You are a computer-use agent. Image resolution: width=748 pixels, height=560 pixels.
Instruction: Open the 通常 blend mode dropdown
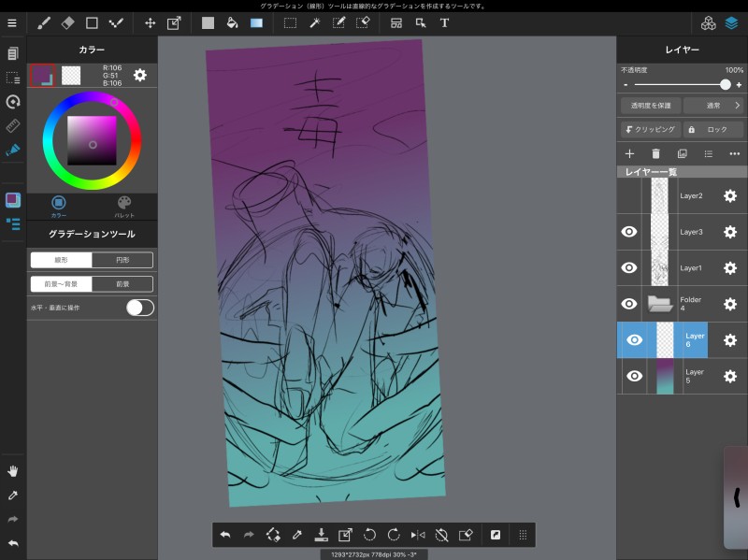tap(713, 106)
